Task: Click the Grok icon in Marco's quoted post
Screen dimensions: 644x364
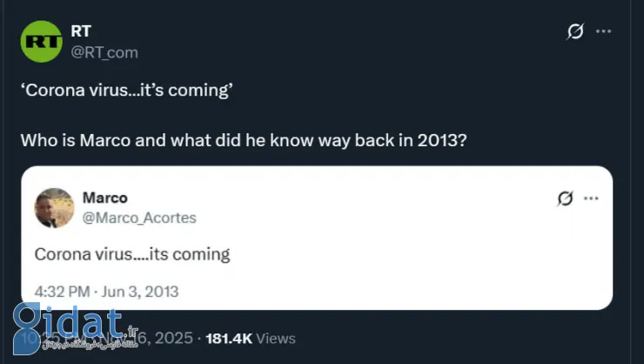Action: pos(565,199)
